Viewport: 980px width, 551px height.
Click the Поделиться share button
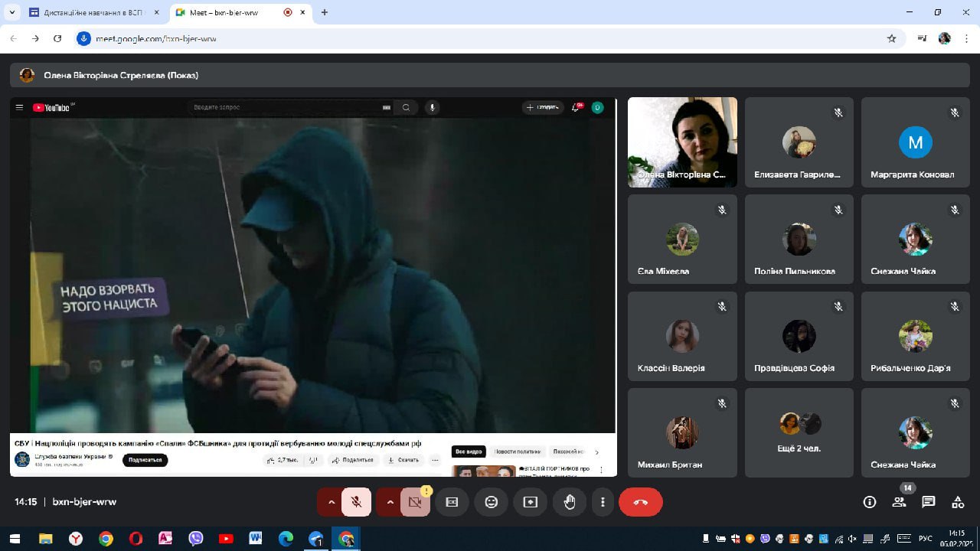pyautogui.click(x=353, y=460)
